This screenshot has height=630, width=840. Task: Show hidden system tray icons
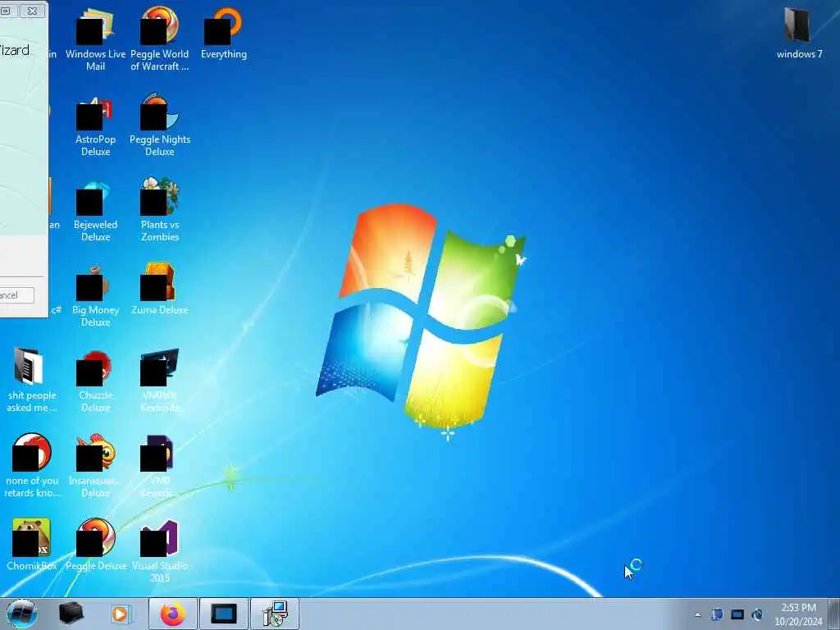[x=697, y=614]
